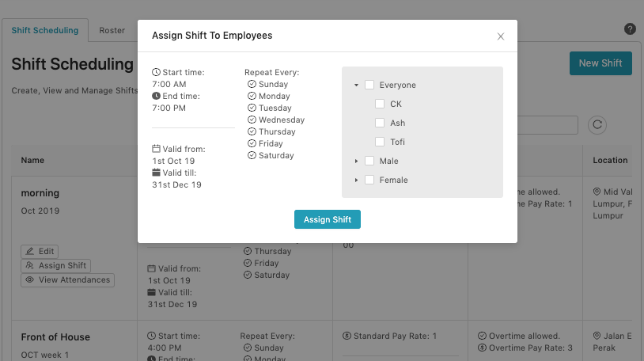644x361 pixels.
Task: Click the Monday check icon in dialog
Action: click(x=252, y=97)
